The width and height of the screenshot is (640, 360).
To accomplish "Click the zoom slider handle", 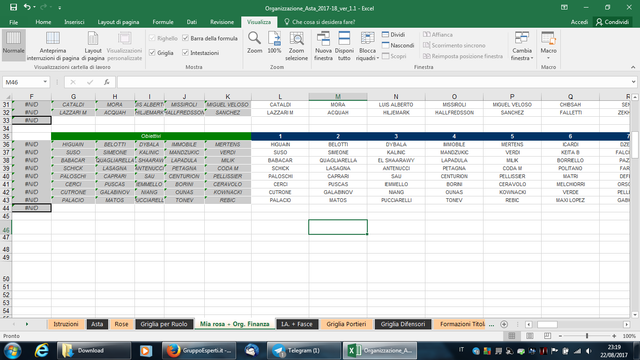I will tap(587, 336).
